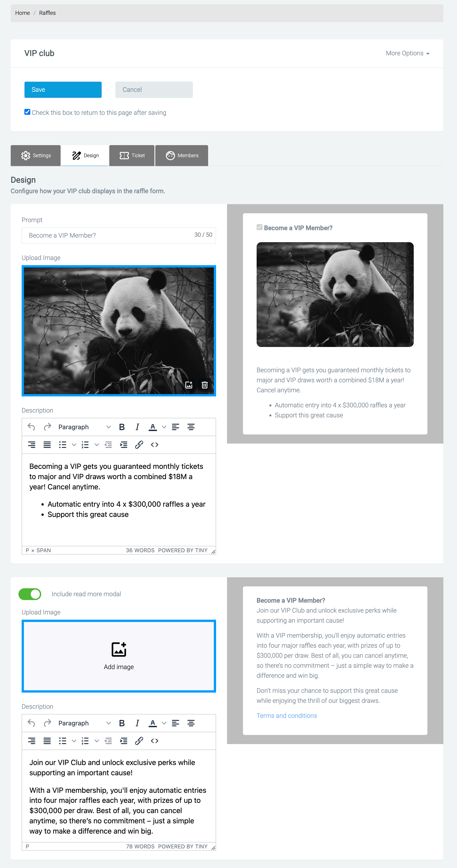457x868 pixels.
Task: Toggle bold in the read more Description editor
Action: (x=122, y=723)
